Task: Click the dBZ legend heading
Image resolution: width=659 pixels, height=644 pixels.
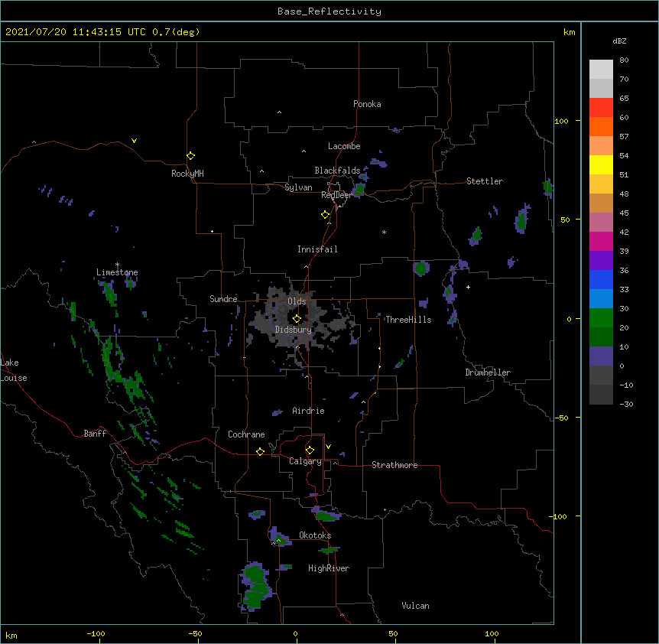Action: coord(619,41)
